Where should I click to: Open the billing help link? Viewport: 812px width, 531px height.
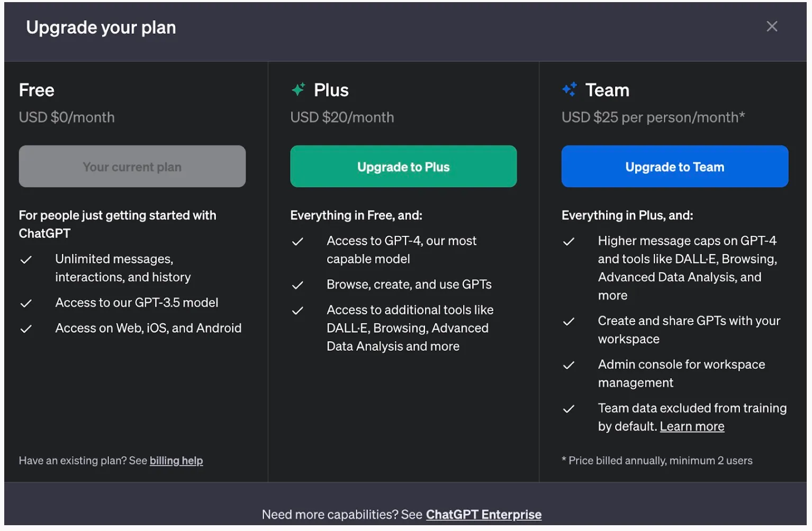(176, 461)
